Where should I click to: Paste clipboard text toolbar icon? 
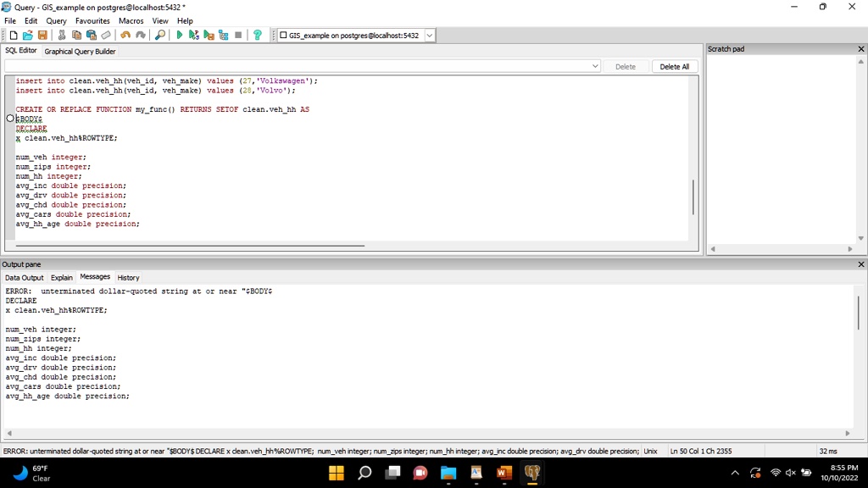[92, 36]
